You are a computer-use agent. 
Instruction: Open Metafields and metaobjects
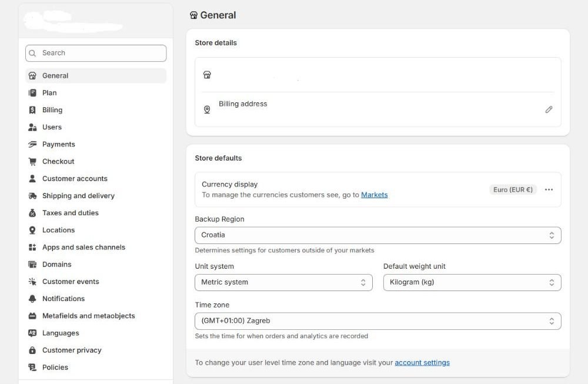click(96, 316)
